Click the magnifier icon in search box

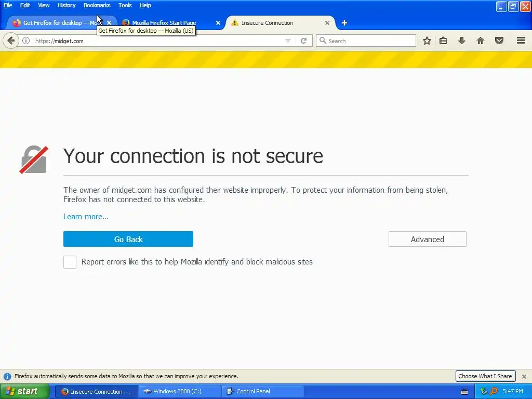(323, 41)
